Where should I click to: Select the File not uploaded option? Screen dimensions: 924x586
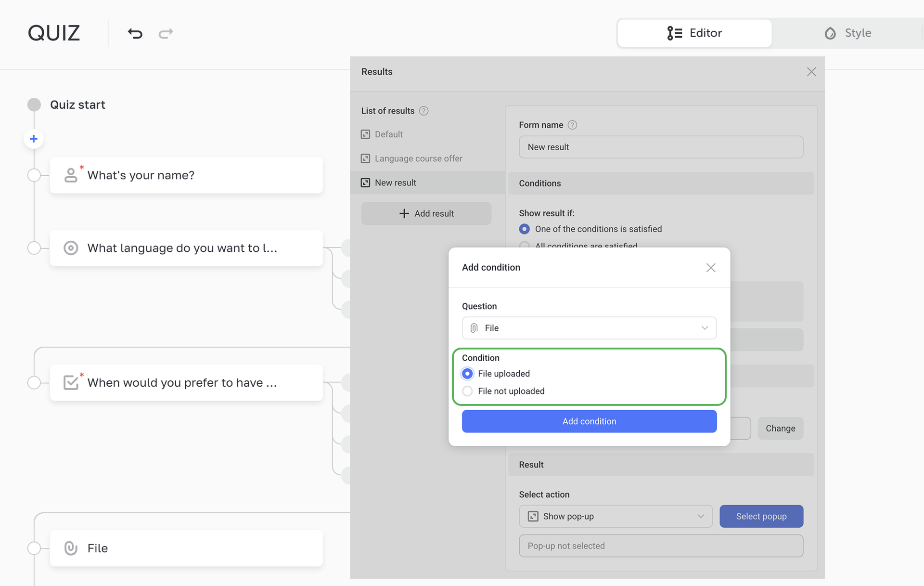[x=467, y=391]
